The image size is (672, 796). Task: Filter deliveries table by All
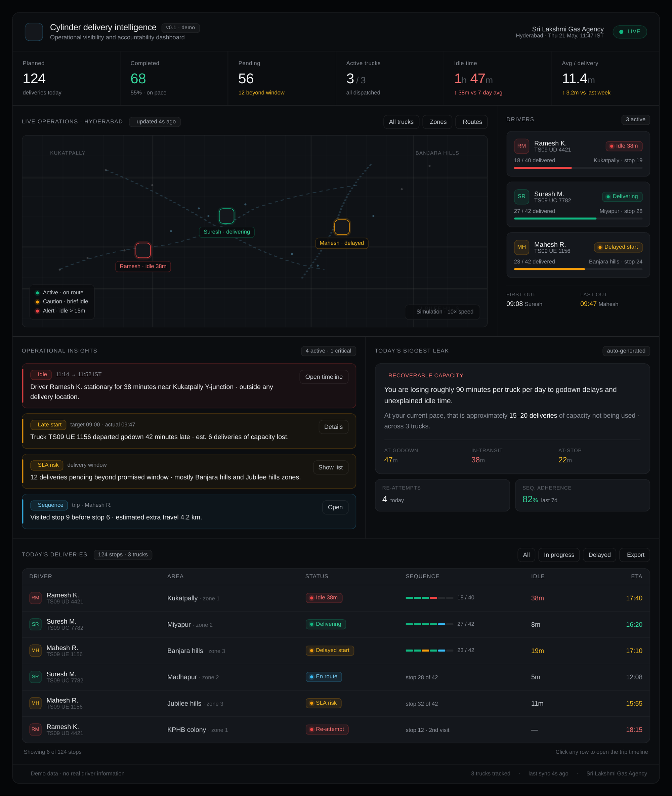coord(526,555)
